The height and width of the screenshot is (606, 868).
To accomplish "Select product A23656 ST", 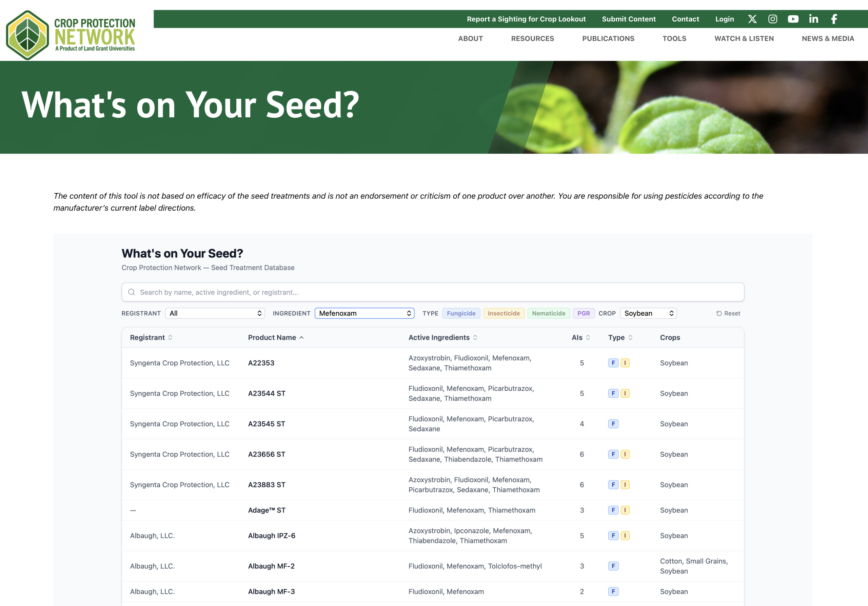I will coord(267,454).
